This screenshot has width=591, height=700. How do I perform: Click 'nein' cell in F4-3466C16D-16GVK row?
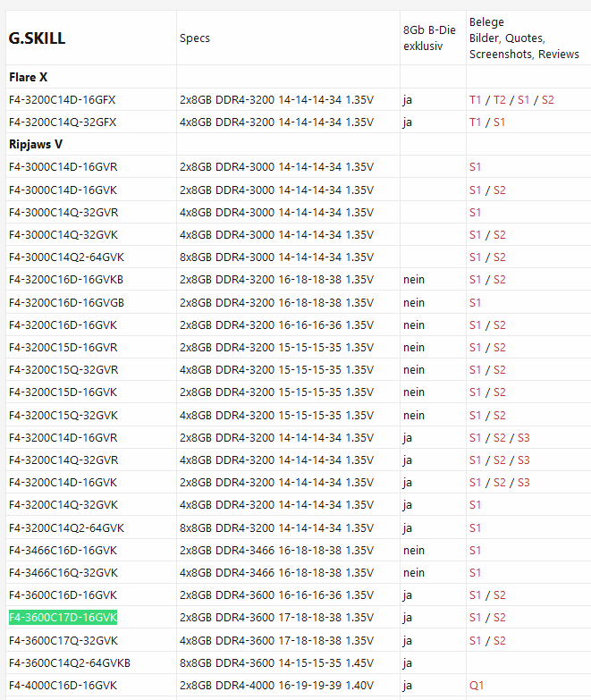[x=414, y=550]
